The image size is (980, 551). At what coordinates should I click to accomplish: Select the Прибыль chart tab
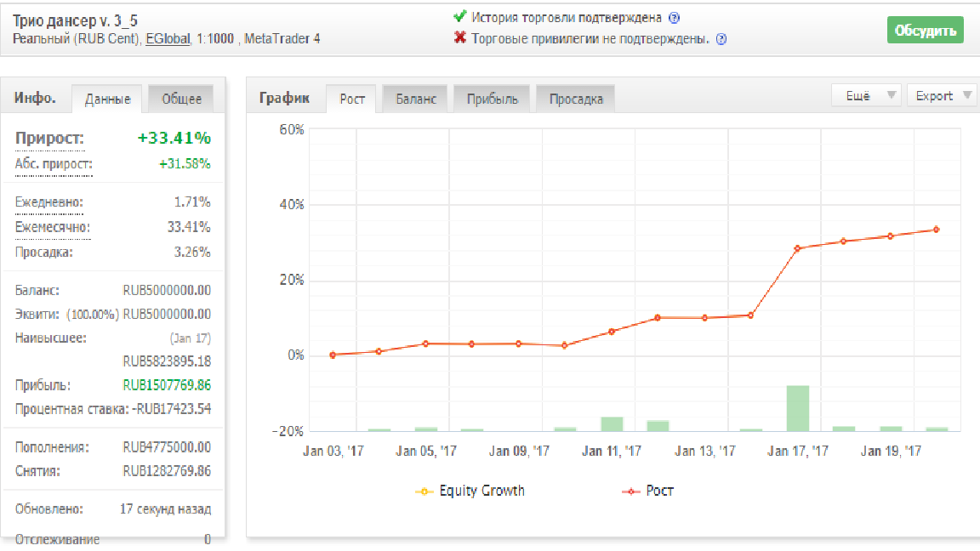point(492,99)
